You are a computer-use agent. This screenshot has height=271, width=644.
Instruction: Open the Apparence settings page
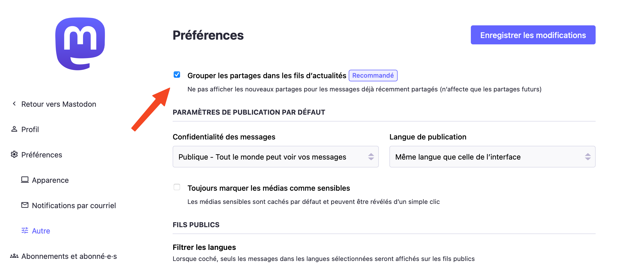click(50, 180)
